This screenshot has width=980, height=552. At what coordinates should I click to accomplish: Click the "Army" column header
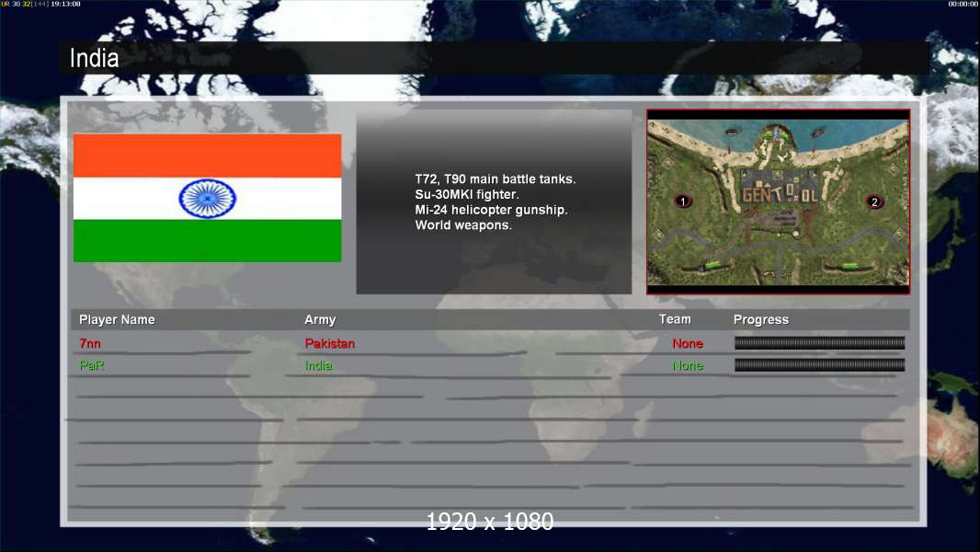click(320, 319)
